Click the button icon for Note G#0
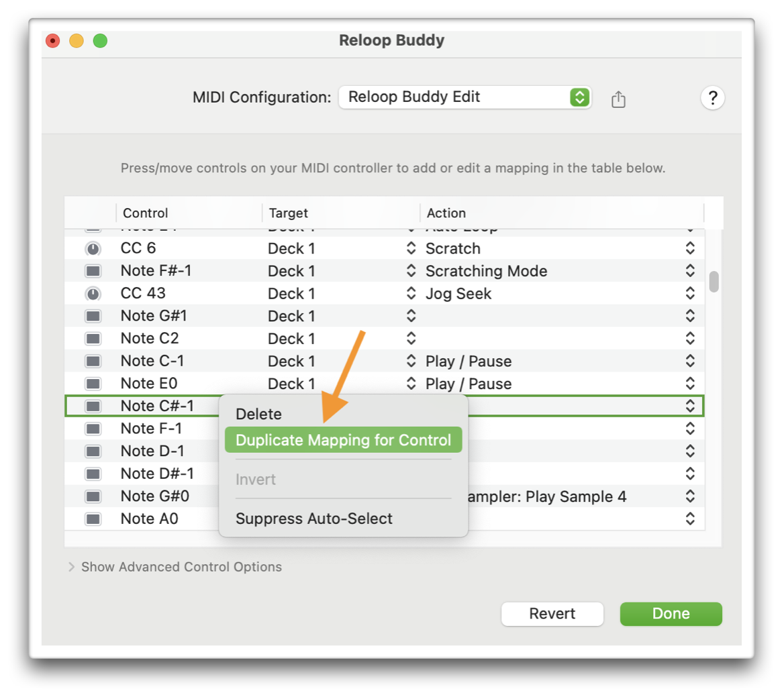 click(x=93, y=496)
